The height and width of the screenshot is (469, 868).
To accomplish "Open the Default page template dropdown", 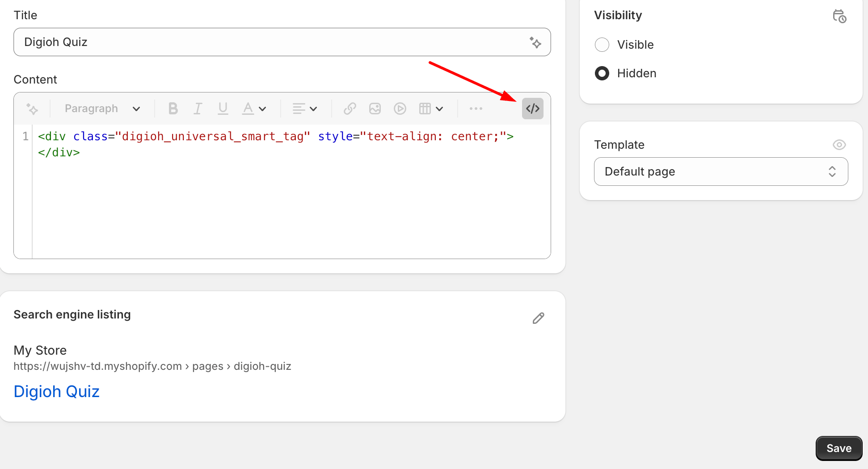I will (x=721, y=172).
